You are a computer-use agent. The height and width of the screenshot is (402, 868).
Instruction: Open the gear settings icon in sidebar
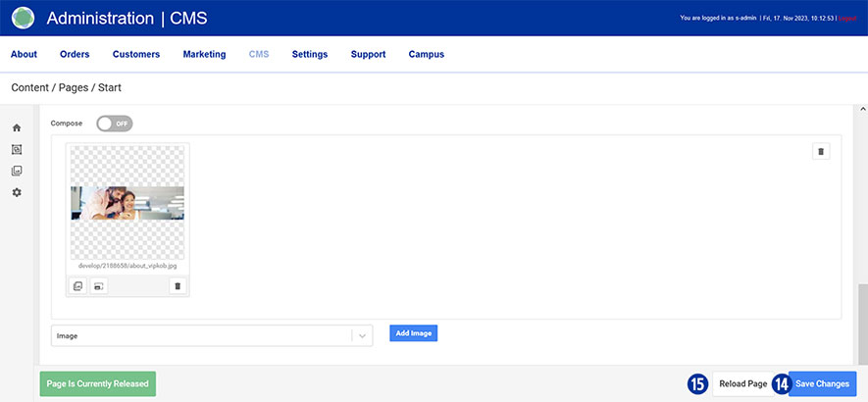tap(17, 192)
